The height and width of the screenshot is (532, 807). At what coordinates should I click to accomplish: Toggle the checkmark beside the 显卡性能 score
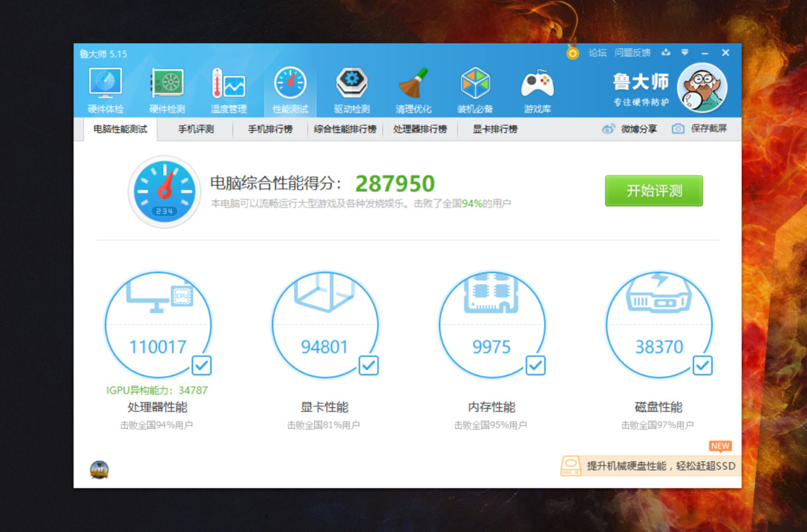(x=367, y=366)
